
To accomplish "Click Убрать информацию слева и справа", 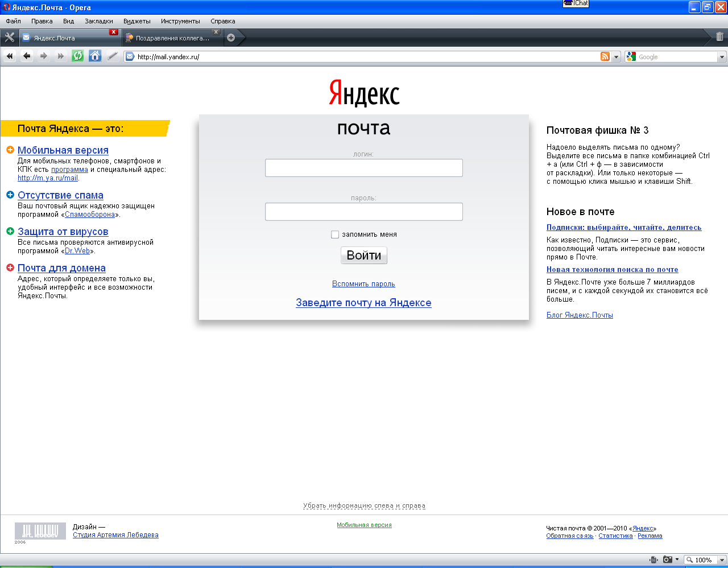I will pos(364,505).
